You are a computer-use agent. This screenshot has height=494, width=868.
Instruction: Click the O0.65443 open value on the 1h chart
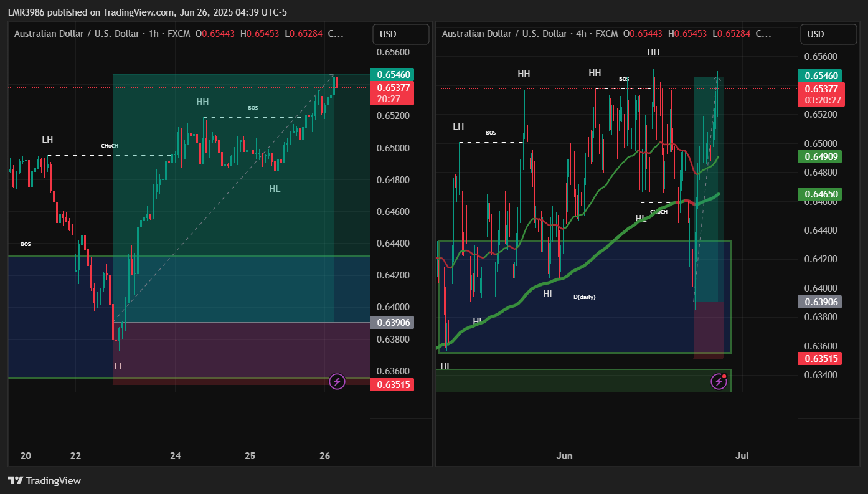pos(215,34)
